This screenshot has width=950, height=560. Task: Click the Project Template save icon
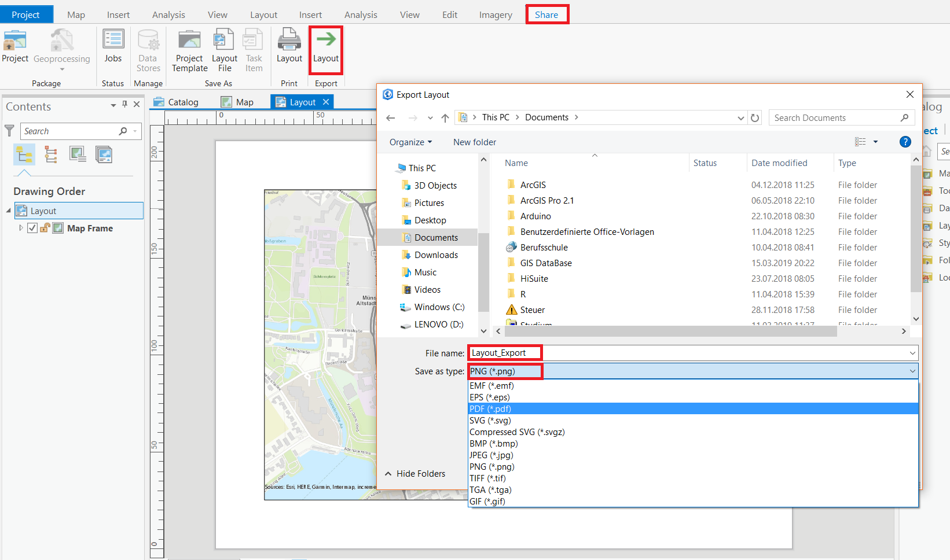pyautogui.click(x=189, y=40)
